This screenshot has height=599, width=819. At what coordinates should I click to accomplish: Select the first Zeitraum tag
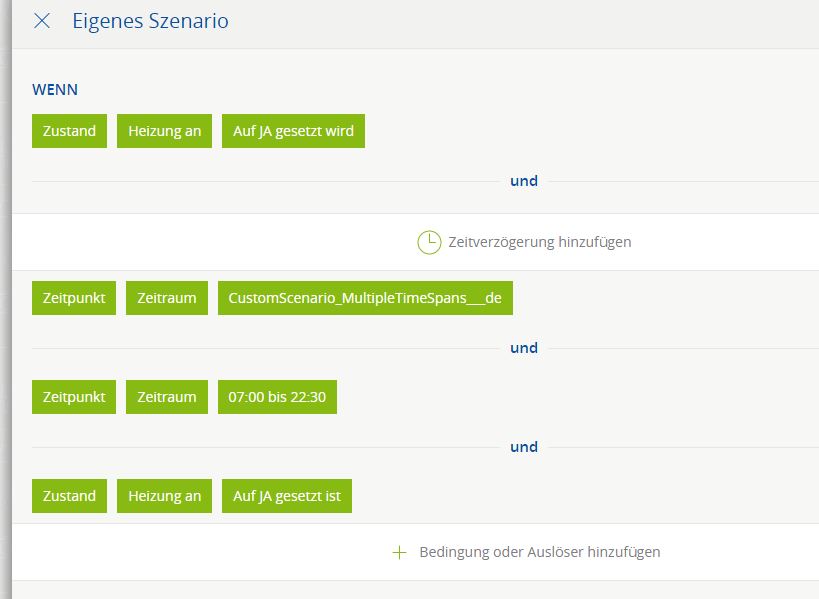[167, 298]
